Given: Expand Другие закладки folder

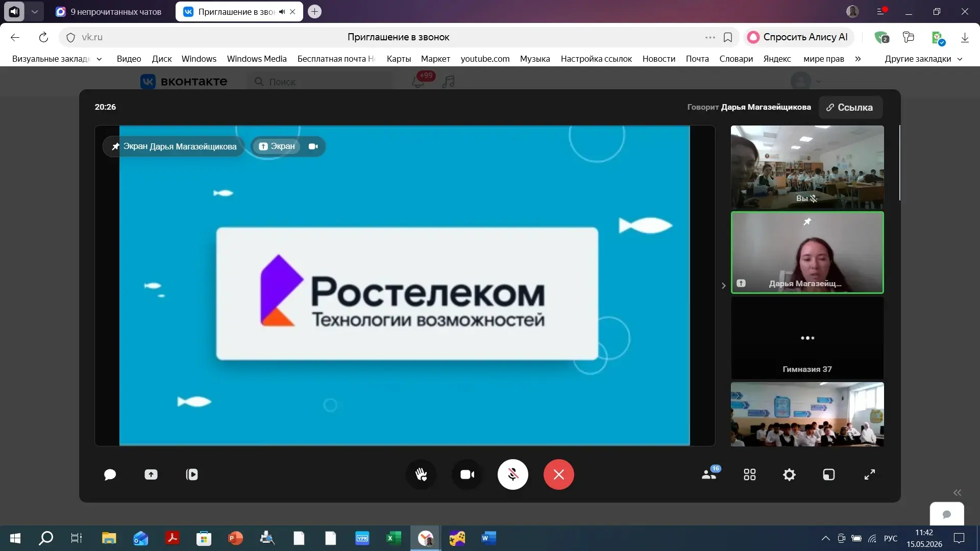Looking at the screenshot, I should pos(924,59).
